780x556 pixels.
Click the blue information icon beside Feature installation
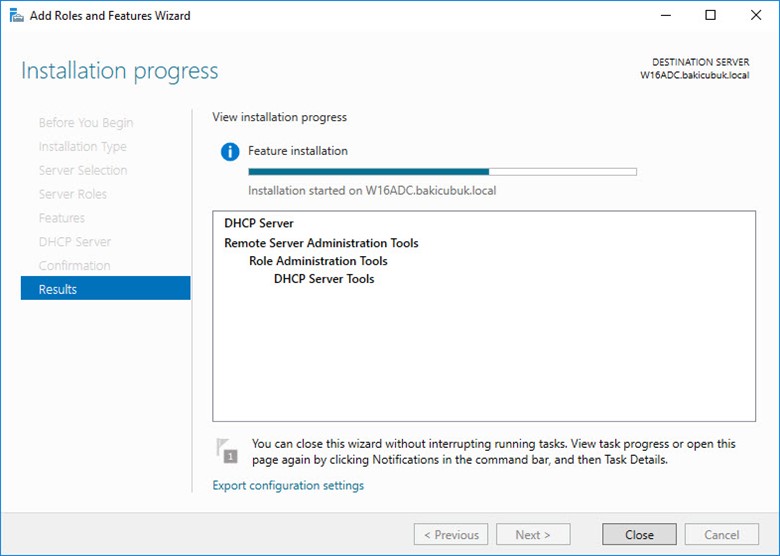230,152
